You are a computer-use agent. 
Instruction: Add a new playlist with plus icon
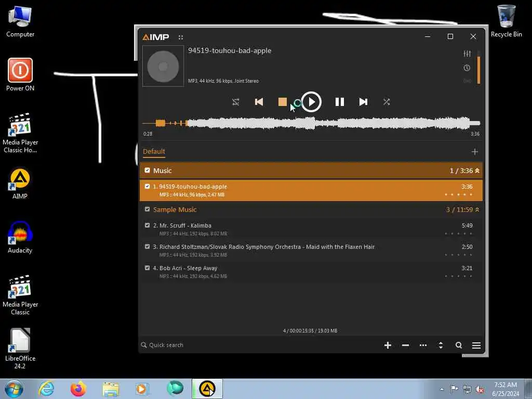pos(475,152)
